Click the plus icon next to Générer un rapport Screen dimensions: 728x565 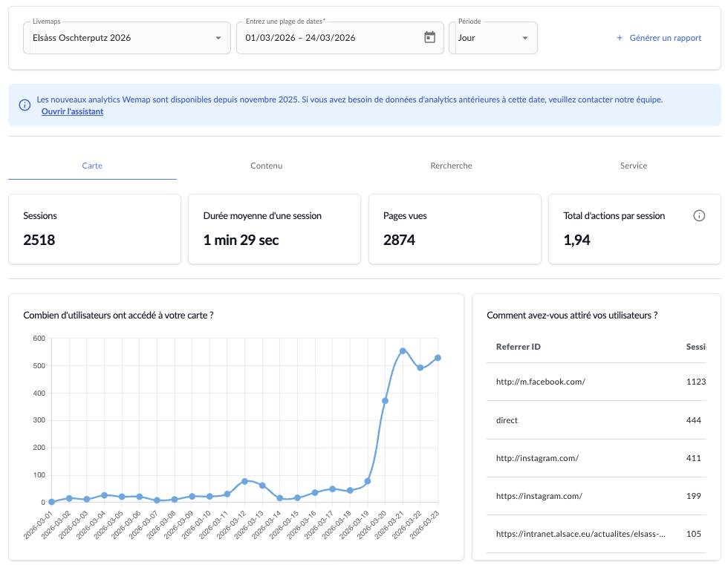[620, 38]
